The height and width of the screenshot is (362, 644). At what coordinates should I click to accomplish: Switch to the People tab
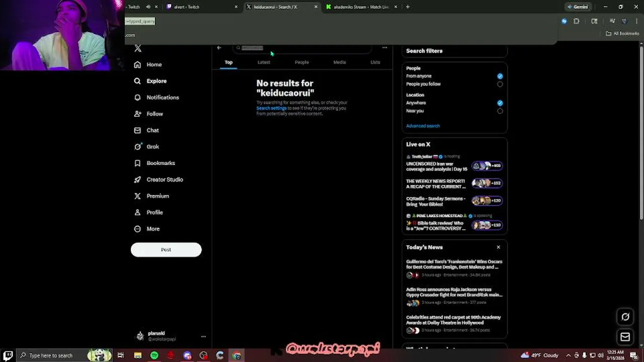[x=301, y=62]
